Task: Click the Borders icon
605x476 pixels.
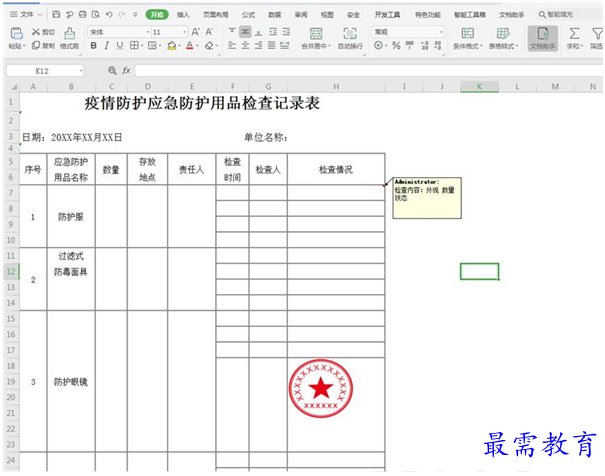Action: point(134,46)
